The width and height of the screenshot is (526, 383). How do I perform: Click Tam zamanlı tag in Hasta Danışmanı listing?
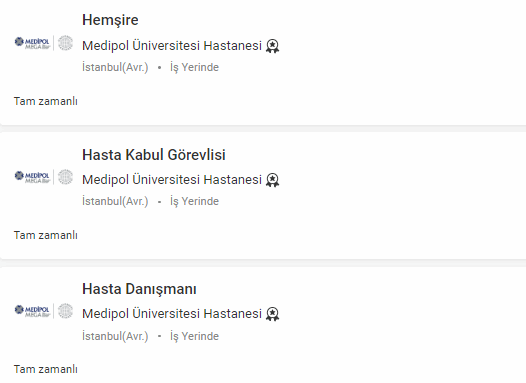[46, 369]
